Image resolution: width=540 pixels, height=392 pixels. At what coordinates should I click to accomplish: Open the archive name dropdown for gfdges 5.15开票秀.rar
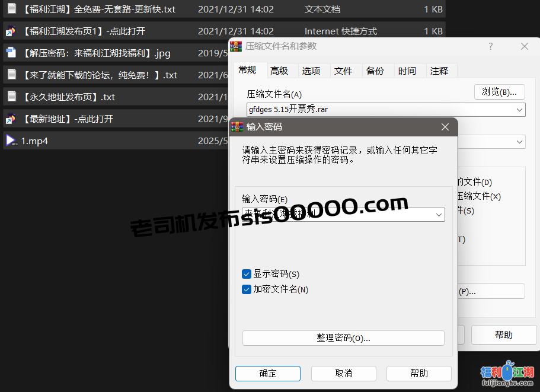[x=519, y=110]
